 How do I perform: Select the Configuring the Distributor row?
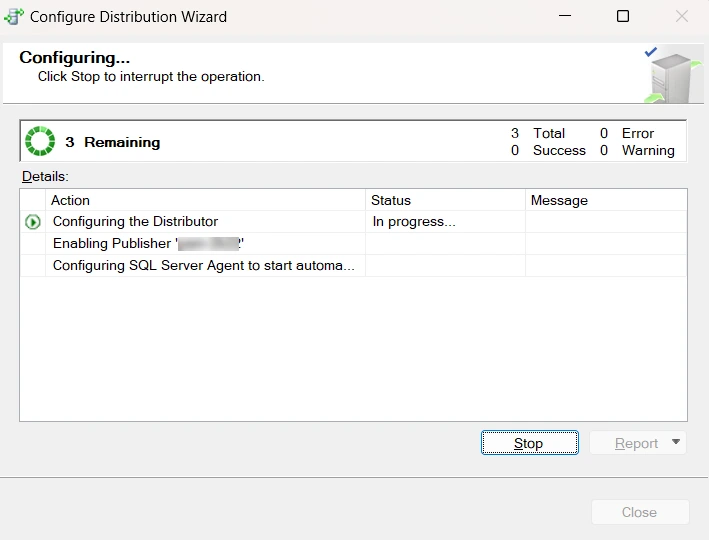[x=354, y=222]
